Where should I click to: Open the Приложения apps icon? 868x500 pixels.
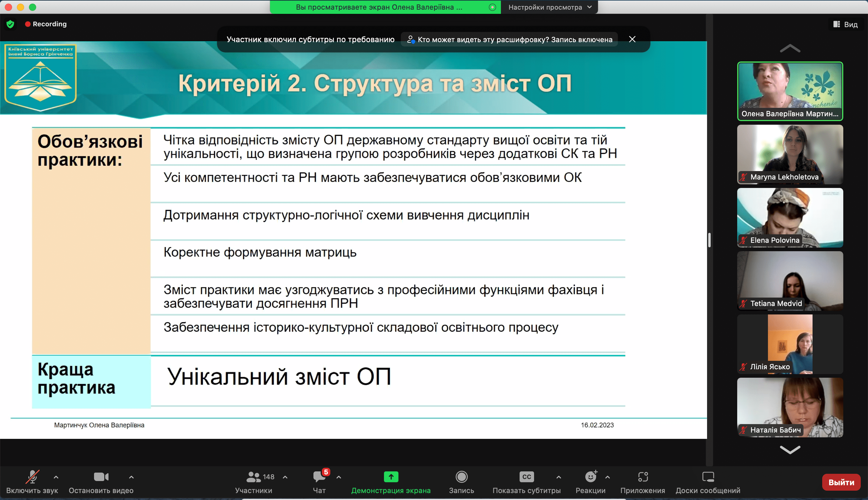(643, 477)
